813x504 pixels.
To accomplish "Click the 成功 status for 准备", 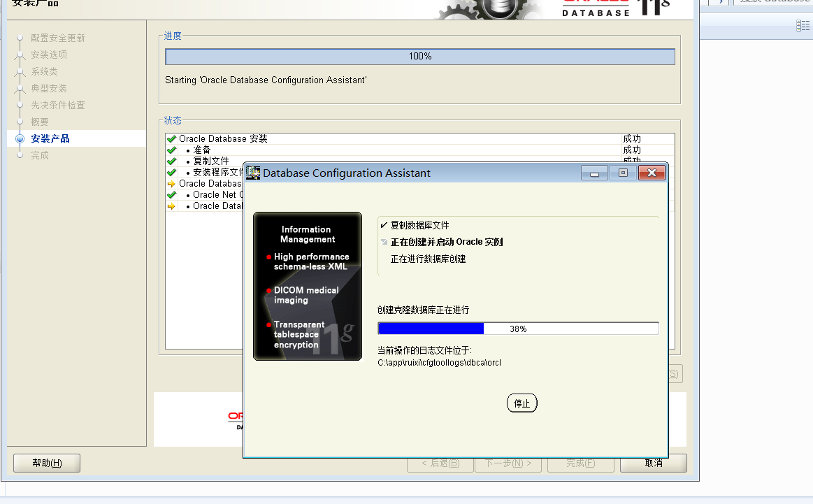I will (x=632, y=150).
